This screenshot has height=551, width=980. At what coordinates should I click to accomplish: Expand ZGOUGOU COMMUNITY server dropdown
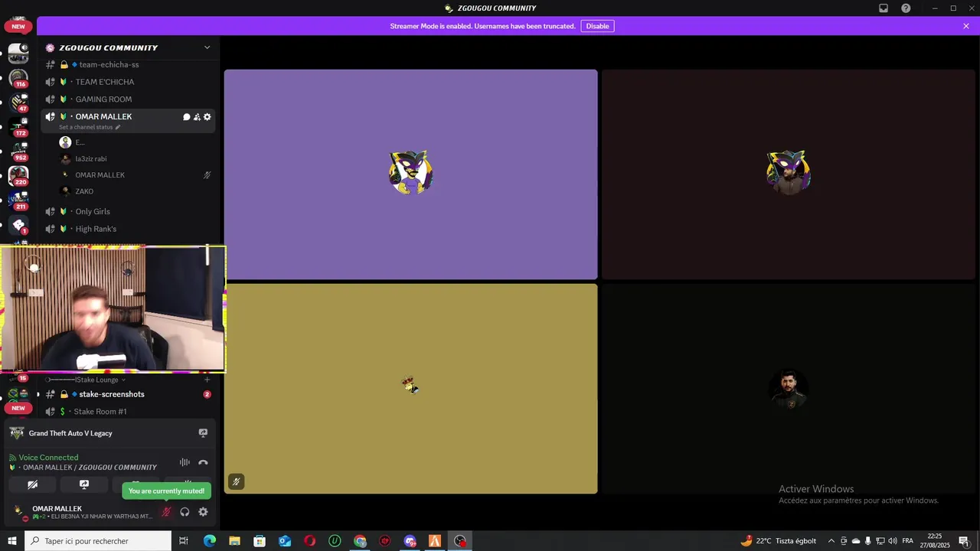(x=207, y=47)
